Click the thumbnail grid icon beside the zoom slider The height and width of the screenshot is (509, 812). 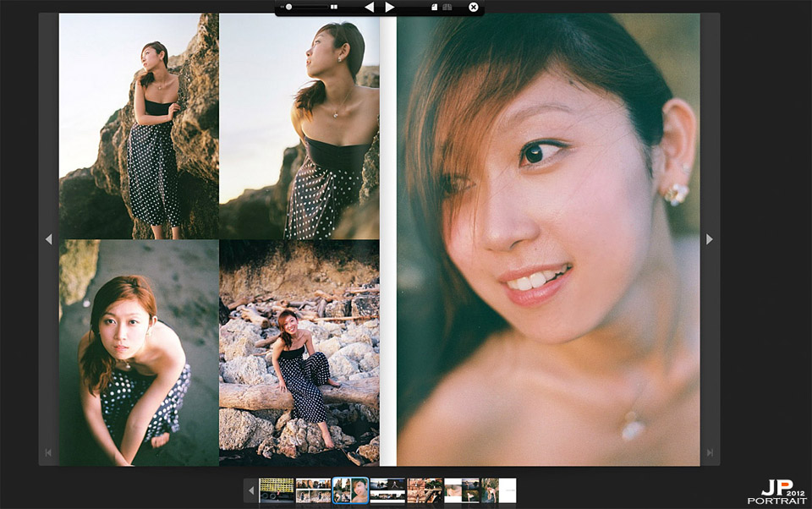point(334,8)
